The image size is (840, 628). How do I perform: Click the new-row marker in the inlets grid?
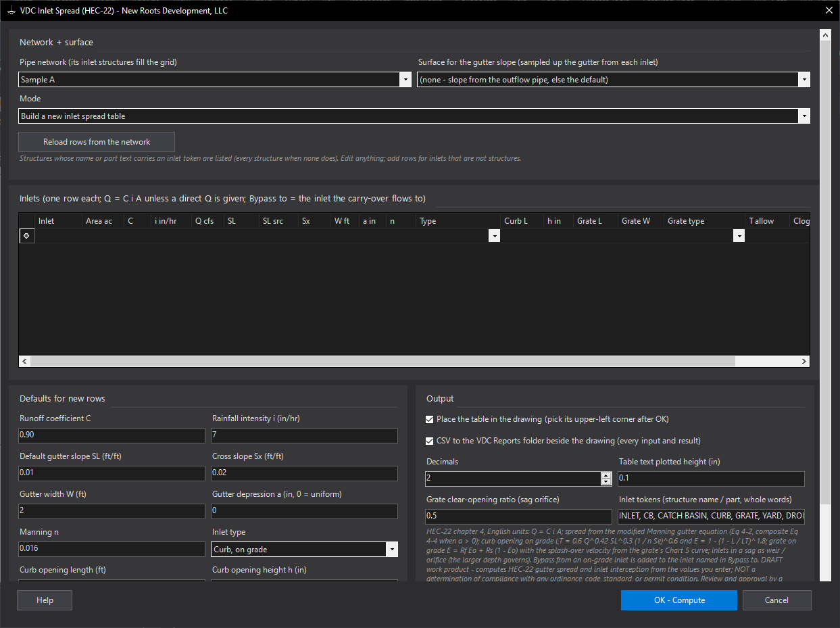pyautogui.click(x=26, y=236)
